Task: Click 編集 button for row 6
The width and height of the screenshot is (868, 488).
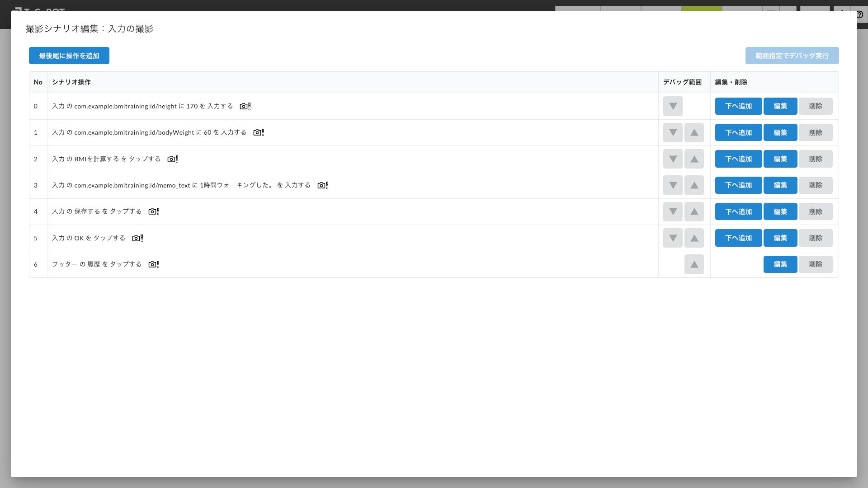Action: 780,264
